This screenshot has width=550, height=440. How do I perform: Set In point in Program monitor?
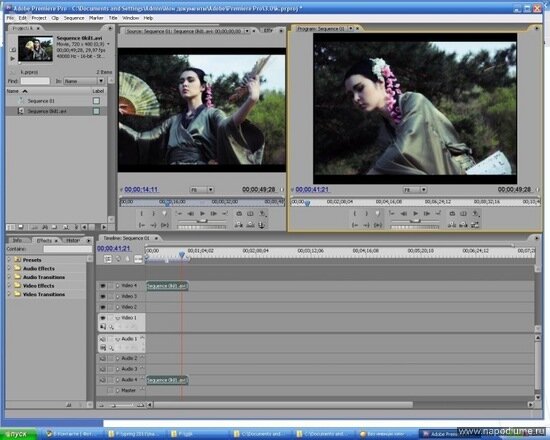click(355, 213)
